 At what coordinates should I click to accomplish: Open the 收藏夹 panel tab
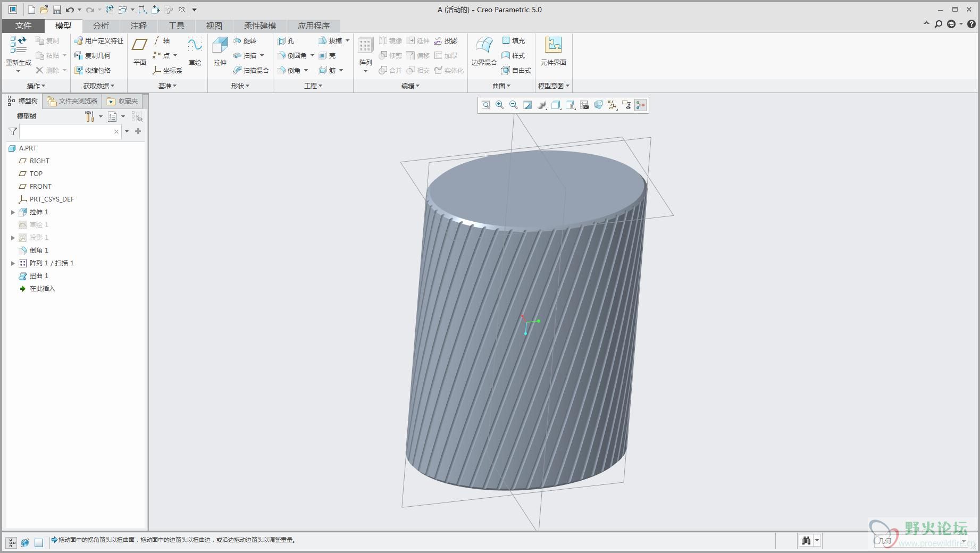point(123,101)
